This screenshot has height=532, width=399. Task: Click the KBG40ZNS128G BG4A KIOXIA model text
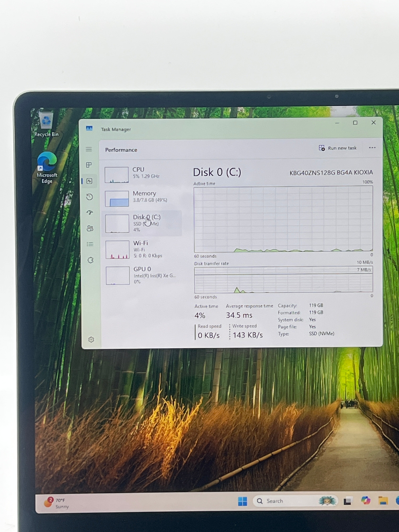tap(331, 173)
